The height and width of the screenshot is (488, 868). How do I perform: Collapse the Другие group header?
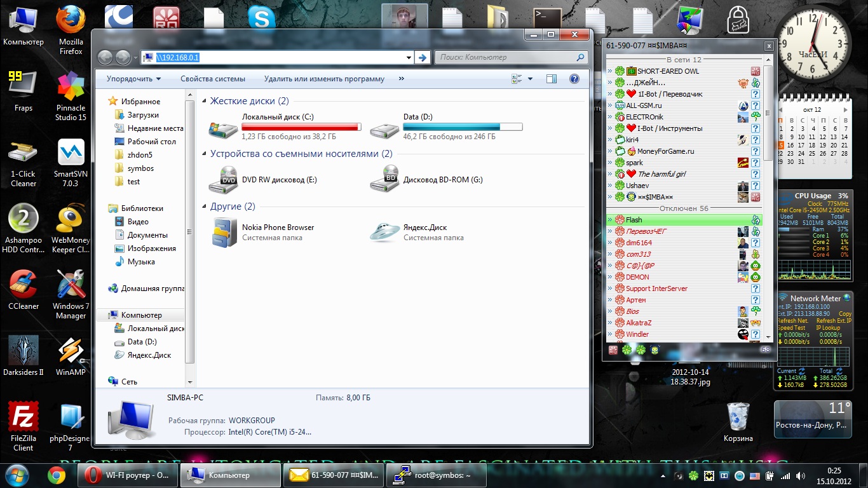pyautogui.click(x=204, y=207)
